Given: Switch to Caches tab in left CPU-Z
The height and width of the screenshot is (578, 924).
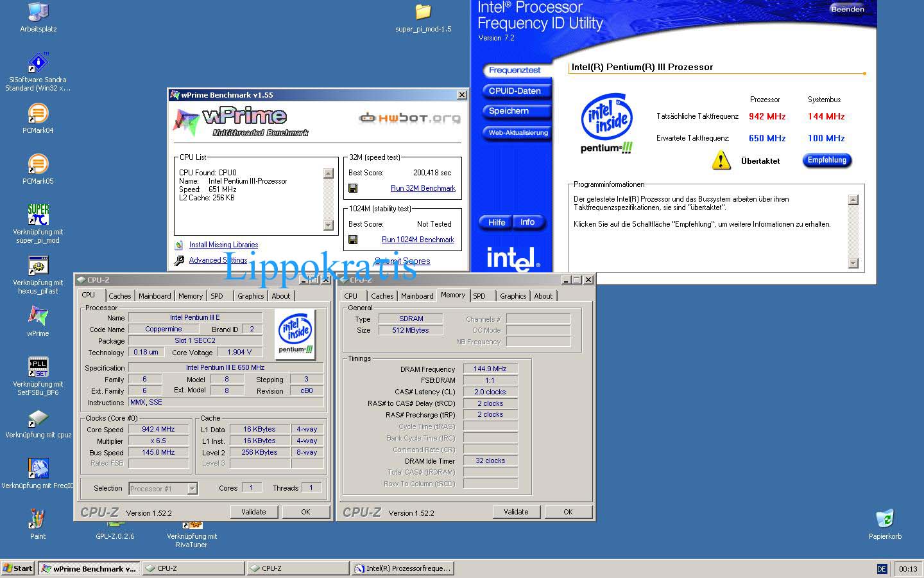Looking at the screenshot, I should [120, 296].
